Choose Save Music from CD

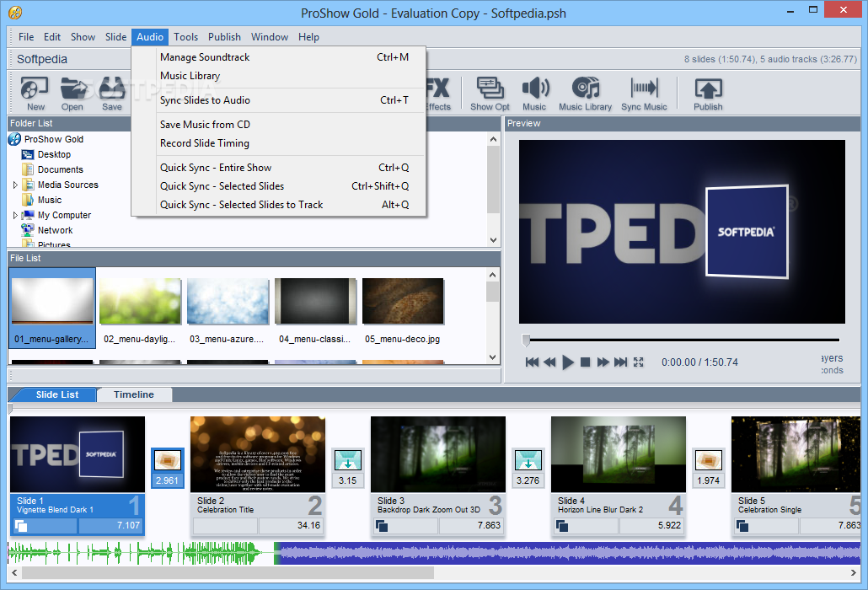tap(279, 125)
